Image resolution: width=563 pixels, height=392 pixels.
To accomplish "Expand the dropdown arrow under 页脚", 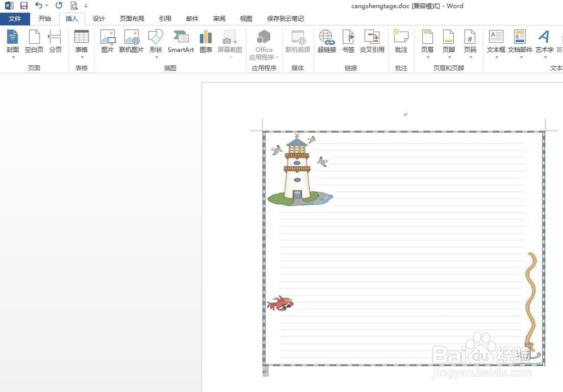I will pyautogui.click(x=449, y=57).
